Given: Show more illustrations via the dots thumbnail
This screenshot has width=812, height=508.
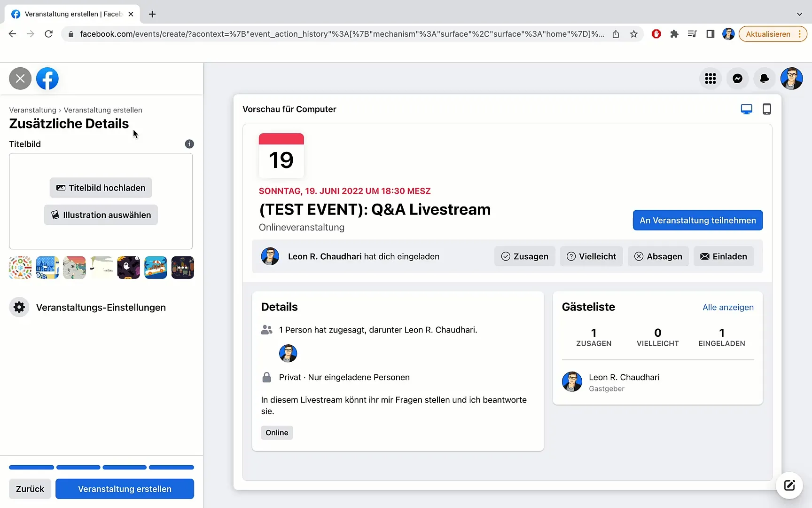Looking at the screenshot, I should (x=183, y=268).
